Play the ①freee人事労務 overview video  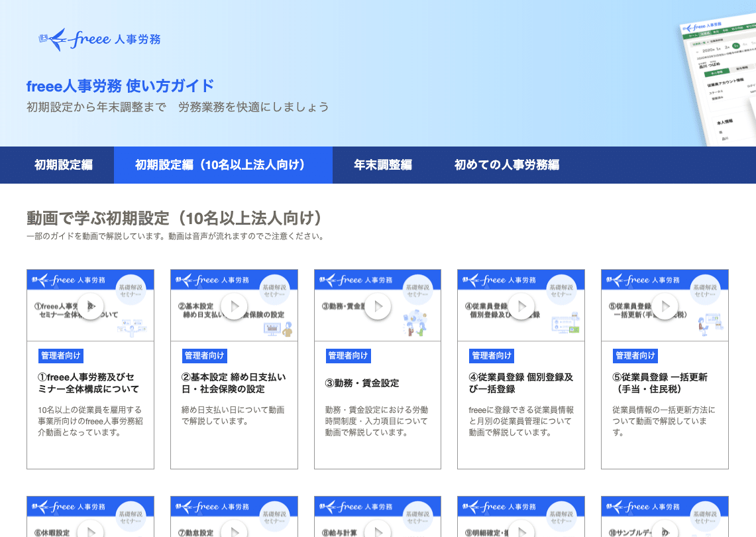(91, 306)
